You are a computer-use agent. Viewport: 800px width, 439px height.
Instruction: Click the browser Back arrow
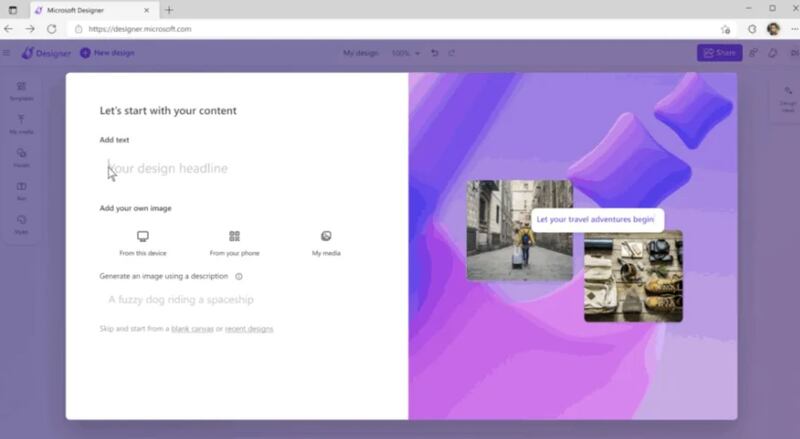pyautogui.click(x=9, y=29)
